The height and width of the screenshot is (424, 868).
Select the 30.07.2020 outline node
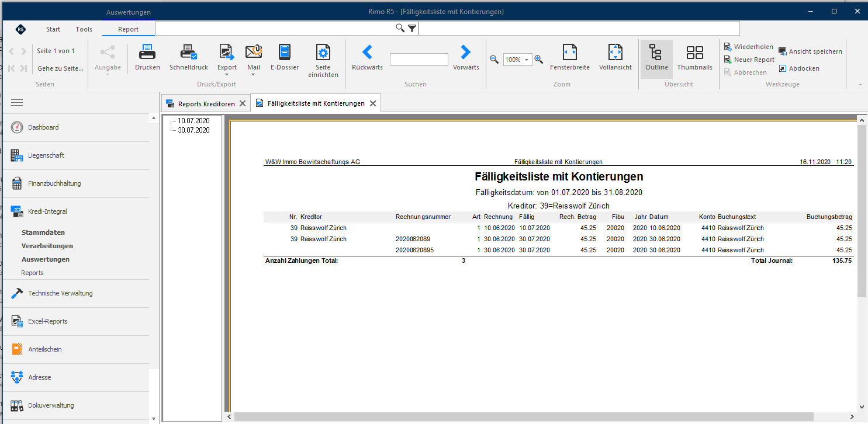click(x=193, y=130)
